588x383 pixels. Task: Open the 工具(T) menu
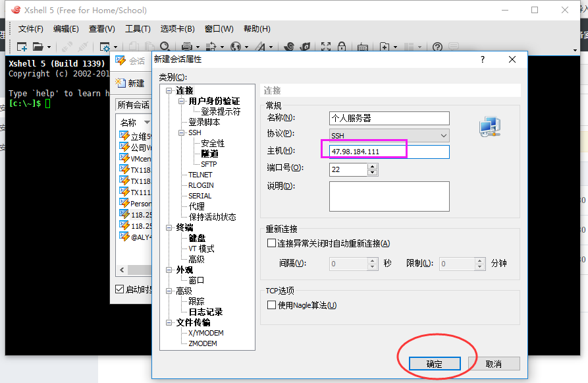(138, 29)
